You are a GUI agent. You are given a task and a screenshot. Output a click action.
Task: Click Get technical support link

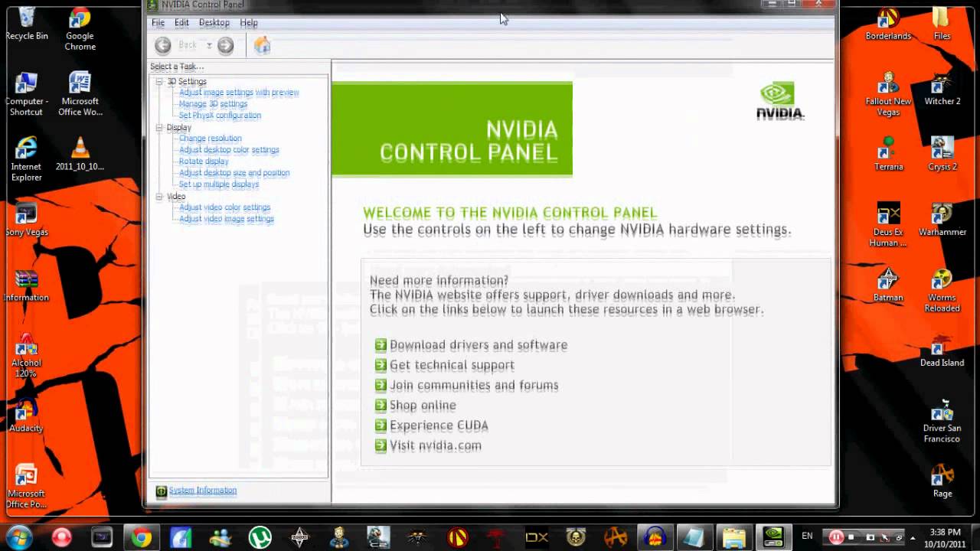pos(452,365)
